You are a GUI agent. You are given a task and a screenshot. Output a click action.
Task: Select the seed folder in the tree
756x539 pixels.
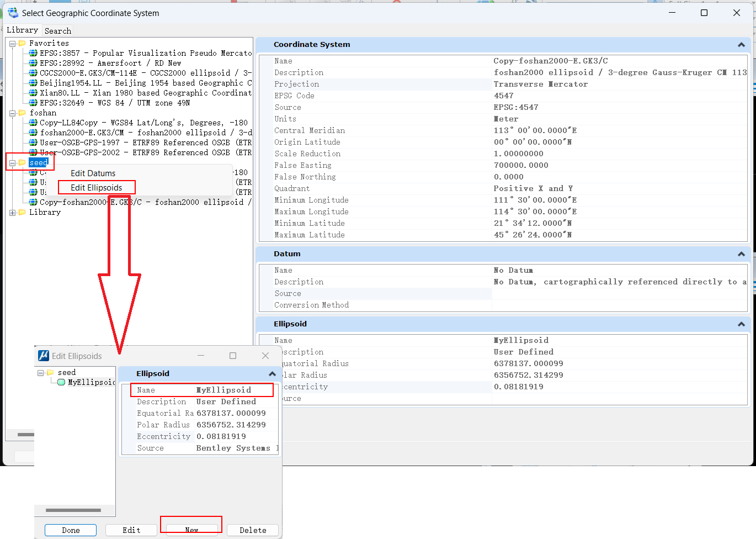coord(38,162)
